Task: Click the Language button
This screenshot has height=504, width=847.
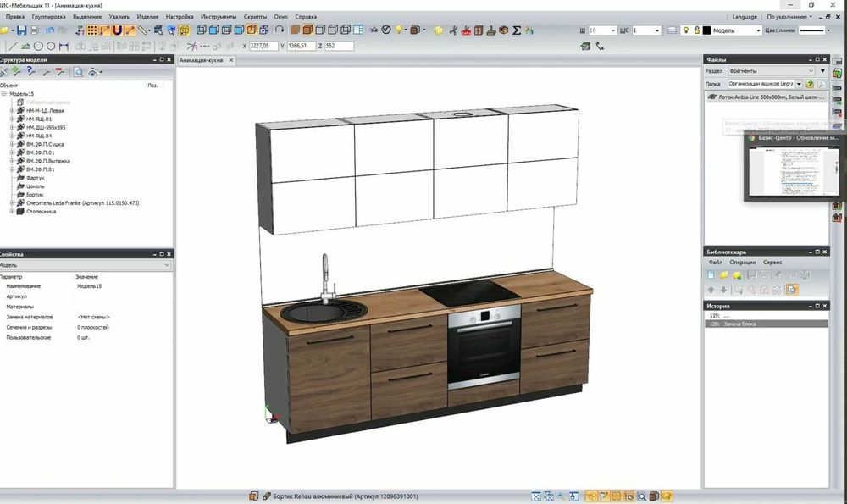Action: click(x=745, y=17)
